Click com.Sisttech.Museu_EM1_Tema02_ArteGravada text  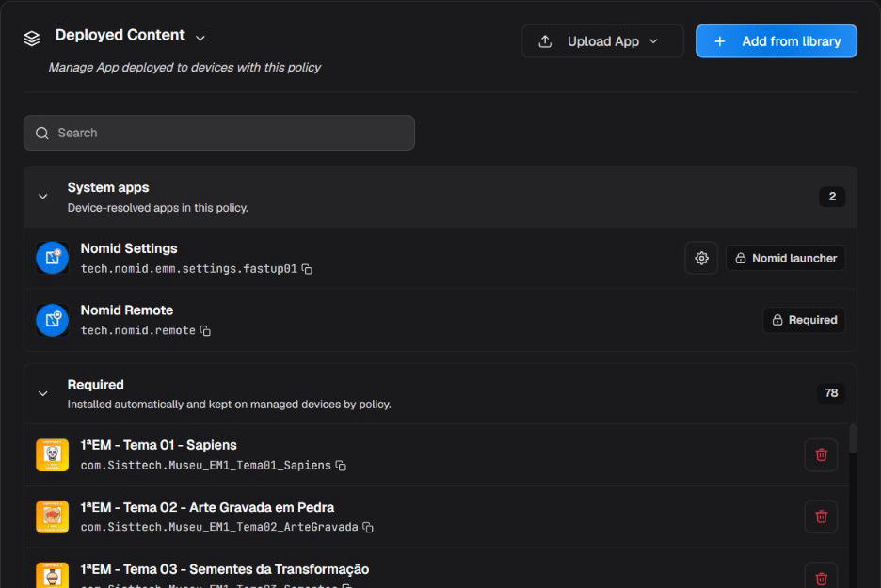pyautogui.click(x=219, y=528)
